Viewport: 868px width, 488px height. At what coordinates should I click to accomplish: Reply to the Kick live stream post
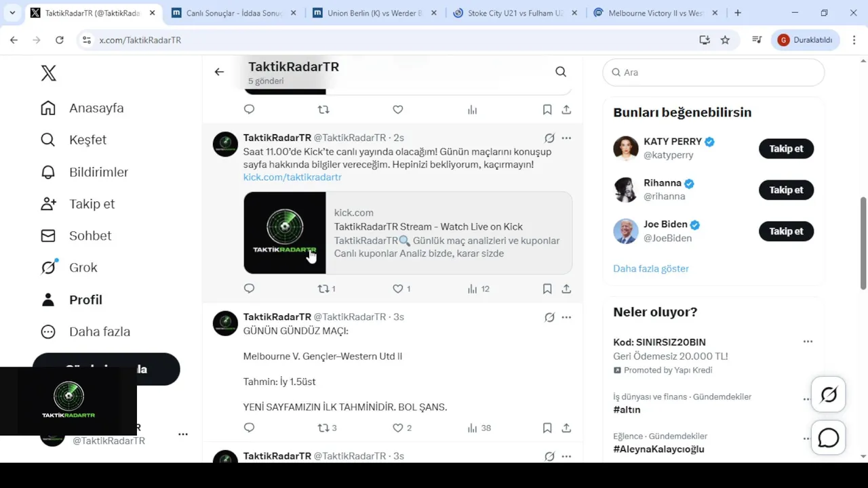click(249, 289)
